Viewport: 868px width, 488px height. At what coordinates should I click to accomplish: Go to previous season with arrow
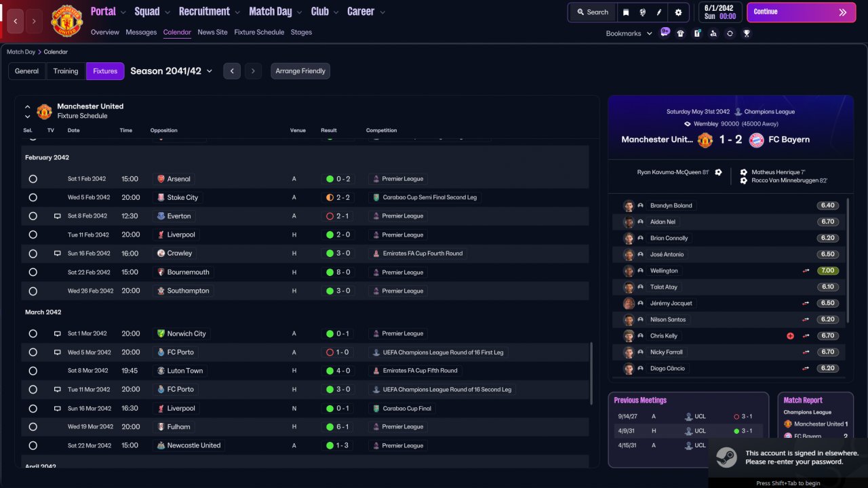tap(232, 71)
